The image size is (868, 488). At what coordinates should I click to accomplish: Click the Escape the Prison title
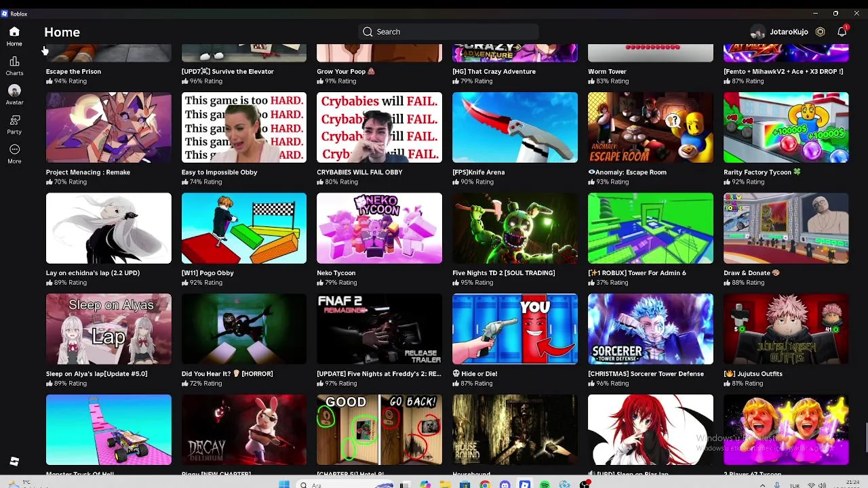(73, 71)
